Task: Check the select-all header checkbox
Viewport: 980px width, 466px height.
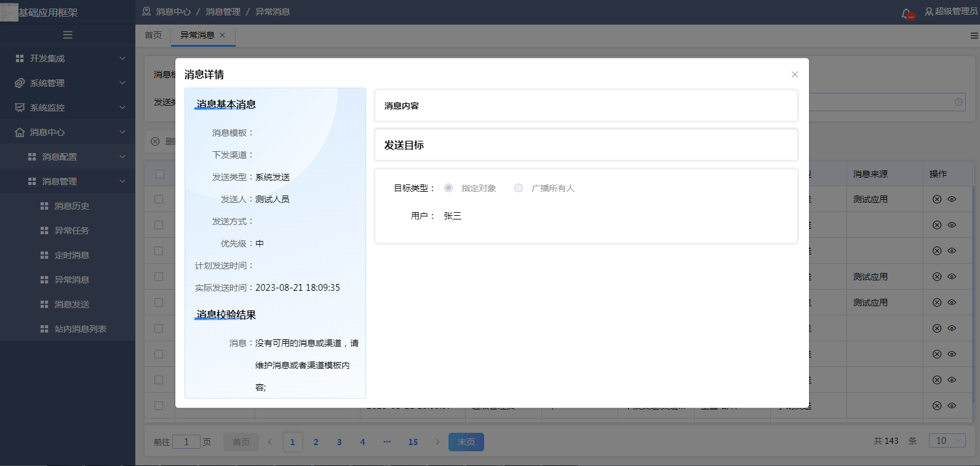Action: pyautogui.click(x=160, y=174)
